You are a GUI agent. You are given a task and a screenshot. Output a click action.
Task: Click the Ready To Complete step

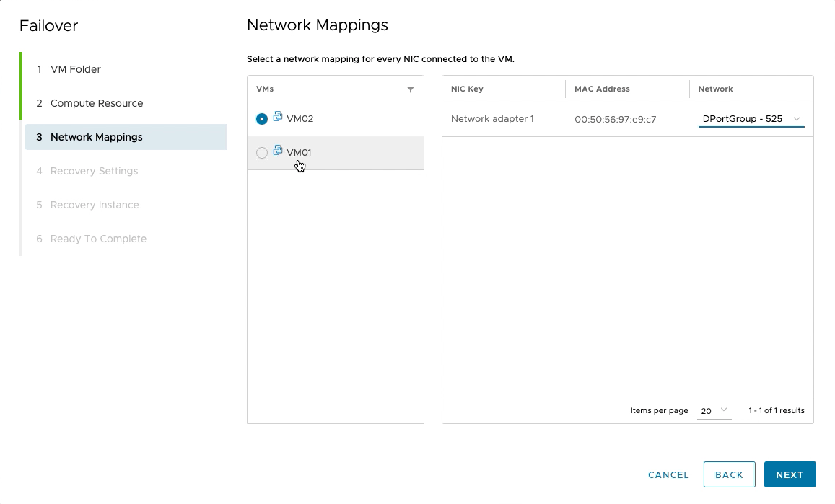point(98,239)
